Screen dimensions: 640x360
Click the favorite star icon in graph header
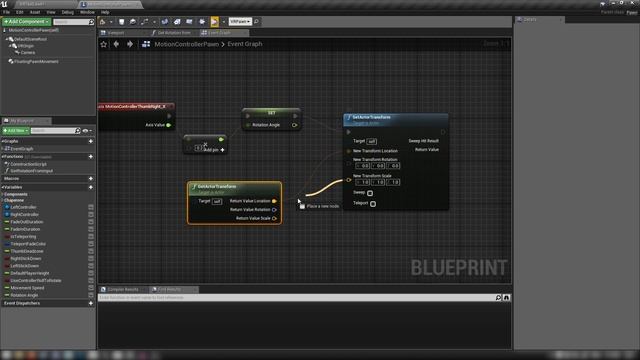(x=104, y=44)
